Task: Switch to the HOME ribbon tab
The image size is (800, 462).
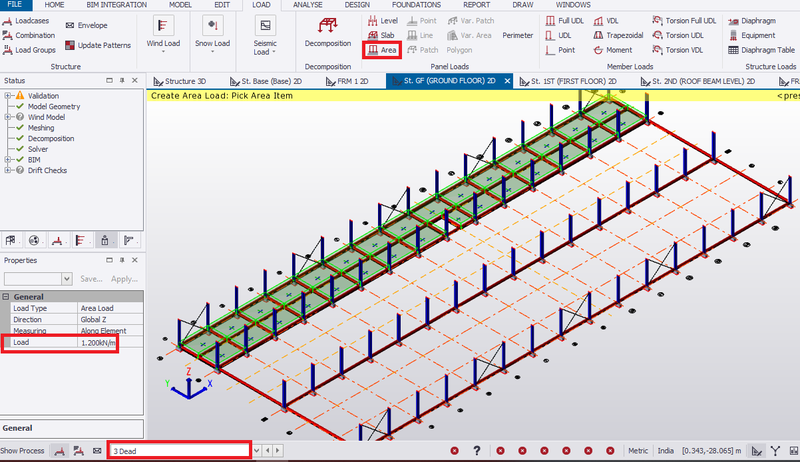Action: click(x=54, y=5)
